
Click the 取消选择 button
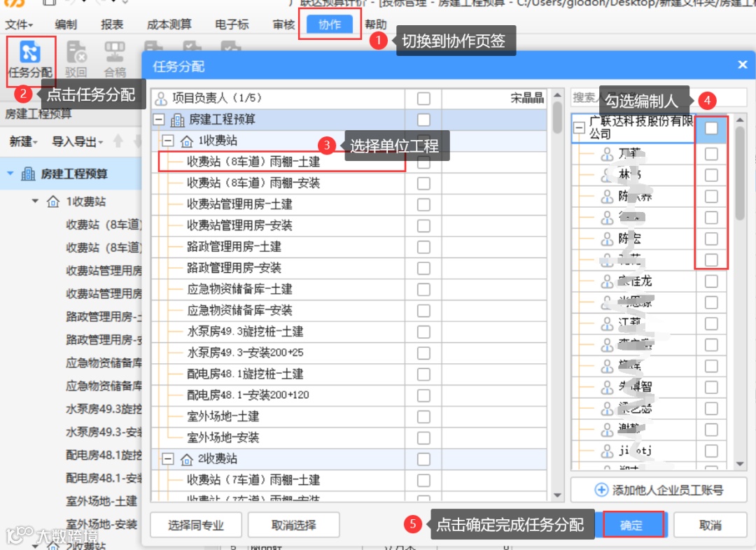tap(293, 525)
